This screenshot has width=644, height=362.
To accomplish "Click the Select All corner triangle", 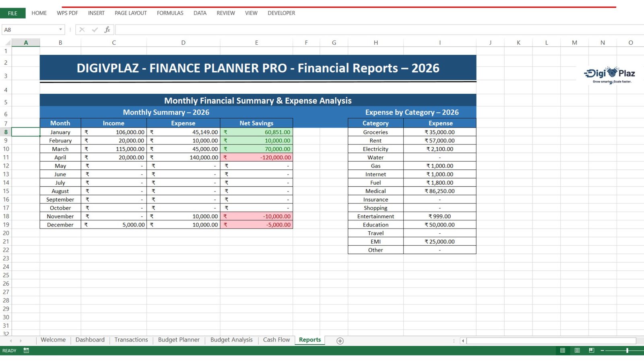I will click(x=8, y=43).
